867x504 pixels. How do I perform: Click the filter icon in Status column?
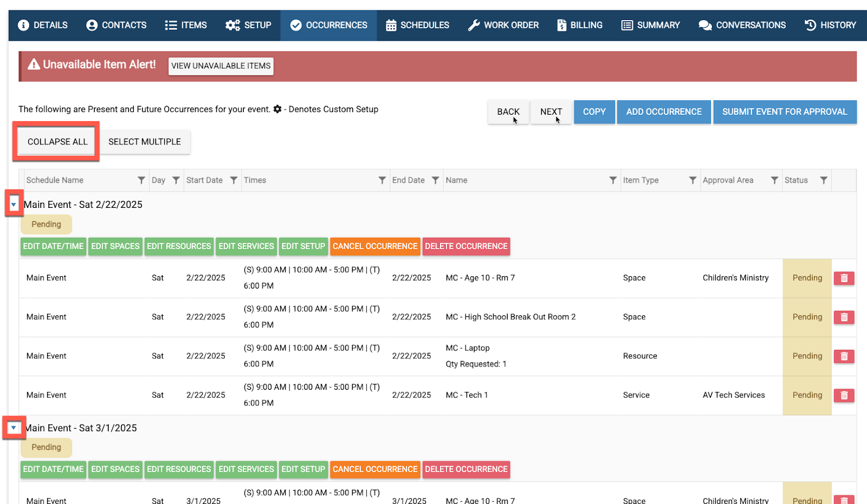click(x=823, y=180)
